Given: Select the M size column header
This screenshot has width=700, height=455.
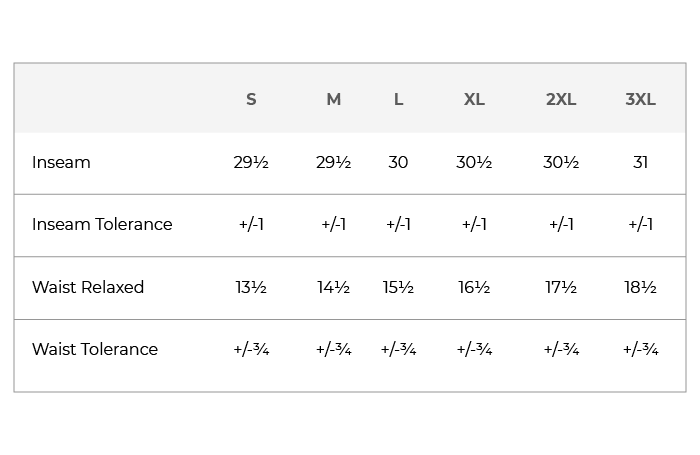Looking at the screenshot, I should (334, 99).
